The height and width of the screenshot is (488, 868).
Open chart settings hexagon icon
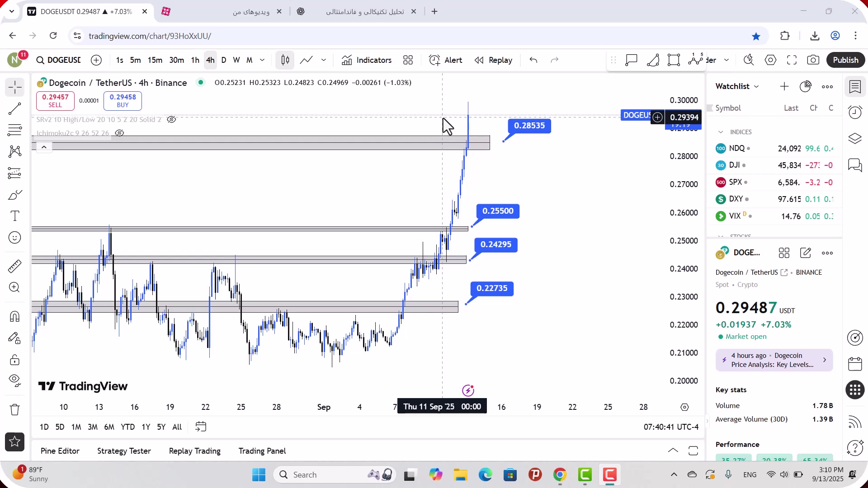point(771,60)
